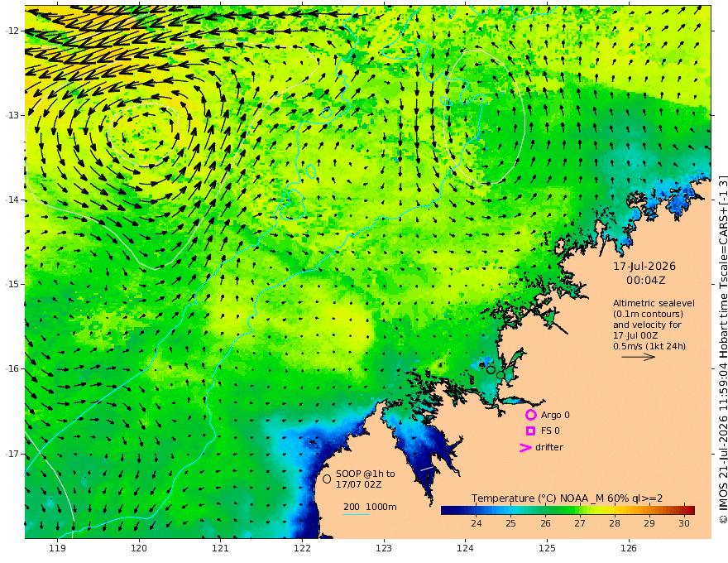Click the '17/07 02Z' text
Screen dimensions: 728x563
click(x=359, y=484)
